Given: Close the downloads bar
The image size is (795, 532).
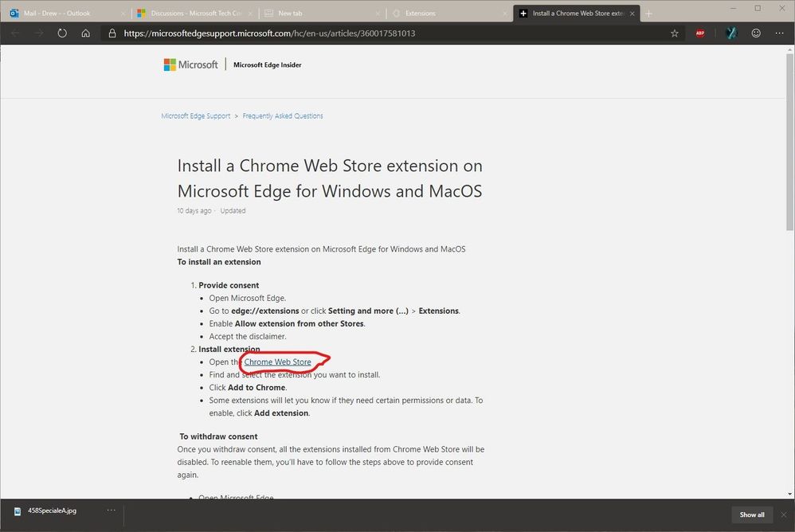Looking at the screenshot, I should 784,514.
